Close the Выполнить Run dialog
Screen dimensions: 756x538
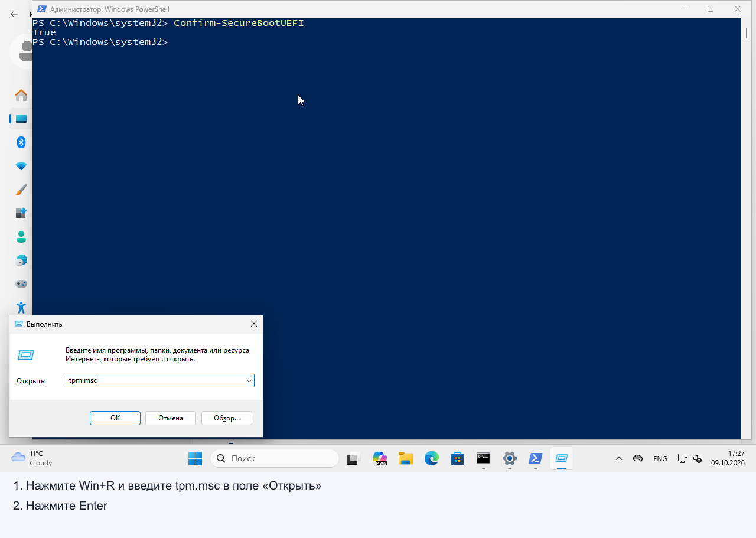(254, 324)
